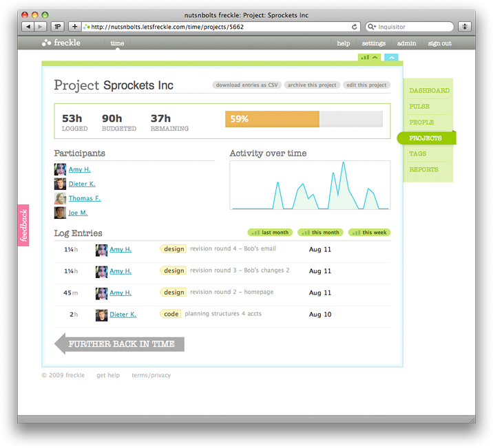Click get help footer link
This screenshot has width=493, height=448.
(108, 375)
